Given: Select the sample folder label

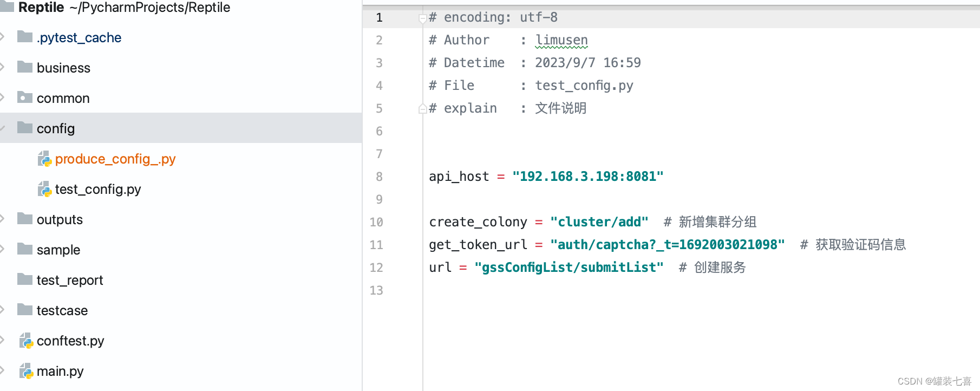Looking at the screenshot, I should [x=58, y=250].
